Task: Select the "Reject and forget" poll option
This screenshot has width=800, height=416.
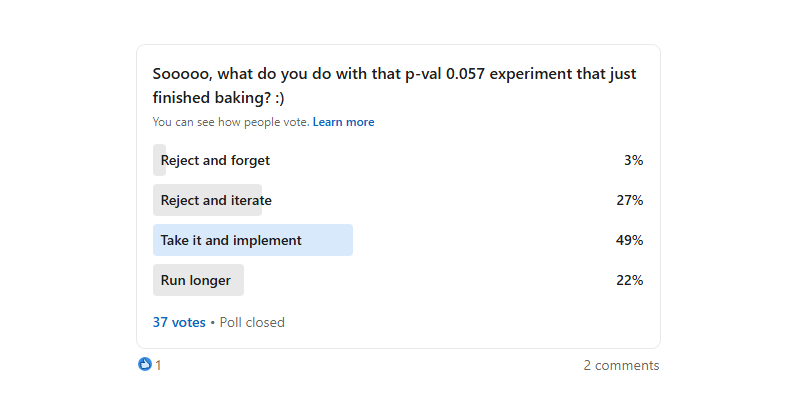Action: click(215, 160)
